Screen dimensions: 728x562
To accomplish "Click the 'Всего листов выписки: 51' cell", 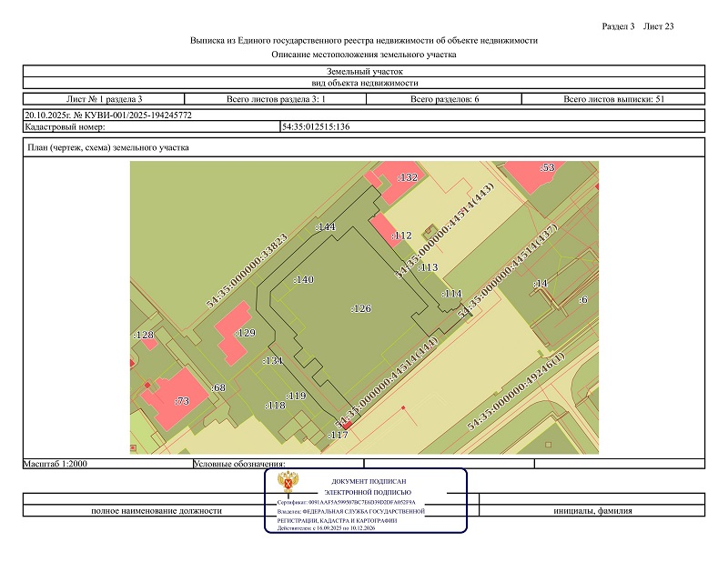I will tap(614, 98).
